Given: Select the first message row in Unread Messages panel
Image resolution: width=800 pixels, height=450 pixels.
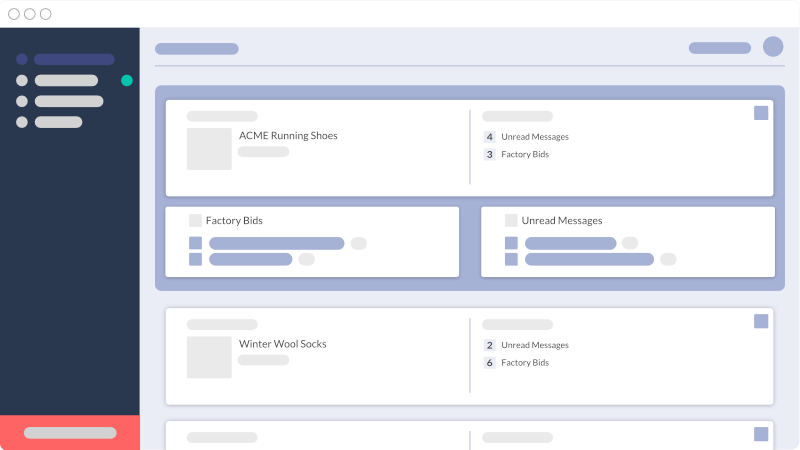Looking at the screenshot, I should tap(571, 243).
